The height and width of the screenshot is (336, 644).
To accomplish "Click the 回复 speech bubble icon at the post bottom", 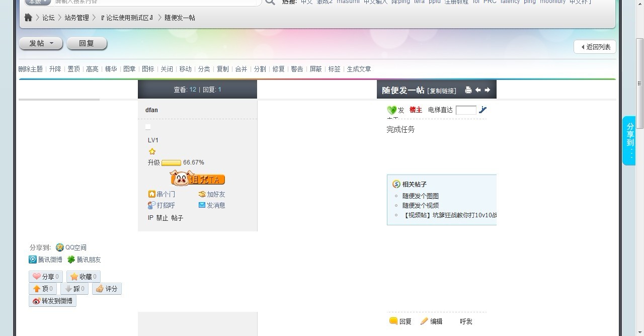I will point(393,321).
